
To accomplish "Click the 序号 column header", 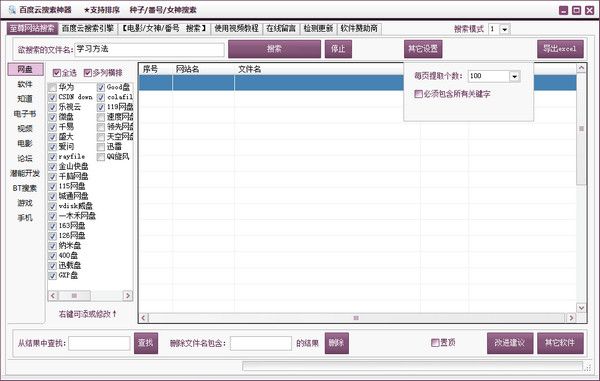I will pos(155,69).
